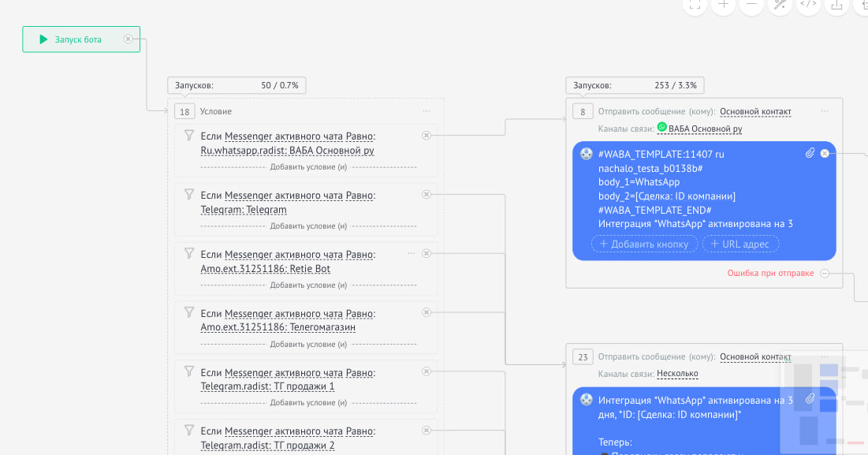868x455 pixels.
Task: Click the WhatsApp channel icon in block 8
Action: (661, 127)
